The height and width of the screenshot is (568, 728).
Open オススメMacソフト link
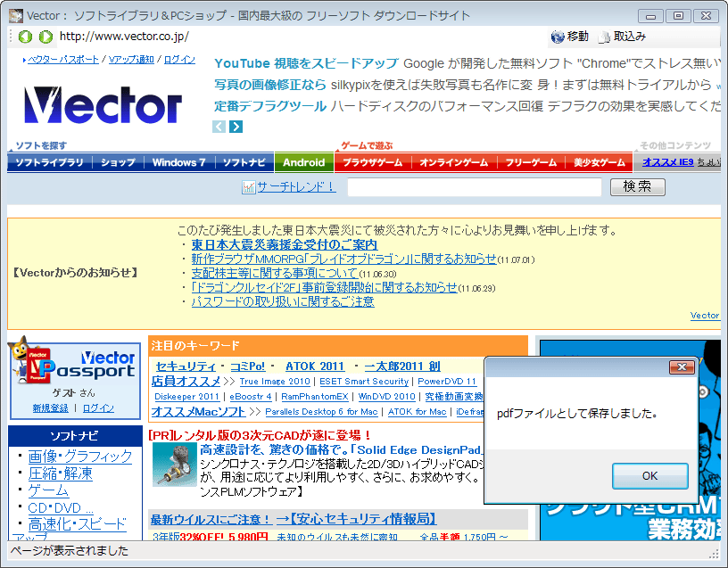(x=198, y=412)
